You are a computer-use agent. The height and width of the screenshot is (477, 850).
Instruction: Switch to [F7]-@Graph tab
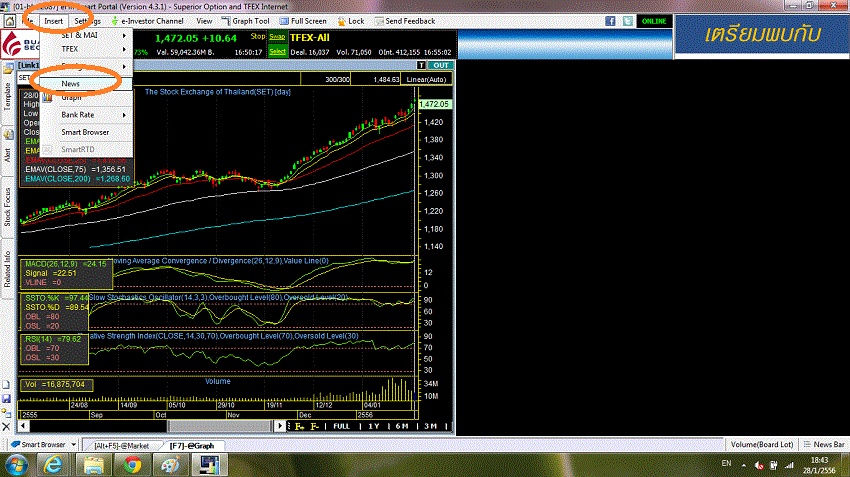click(192, 446)
